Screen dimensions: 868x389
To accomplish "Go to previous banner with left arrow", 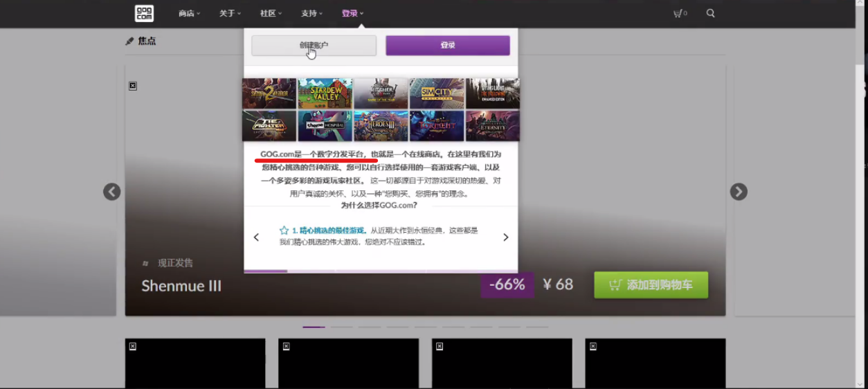I will coord(112,192).
